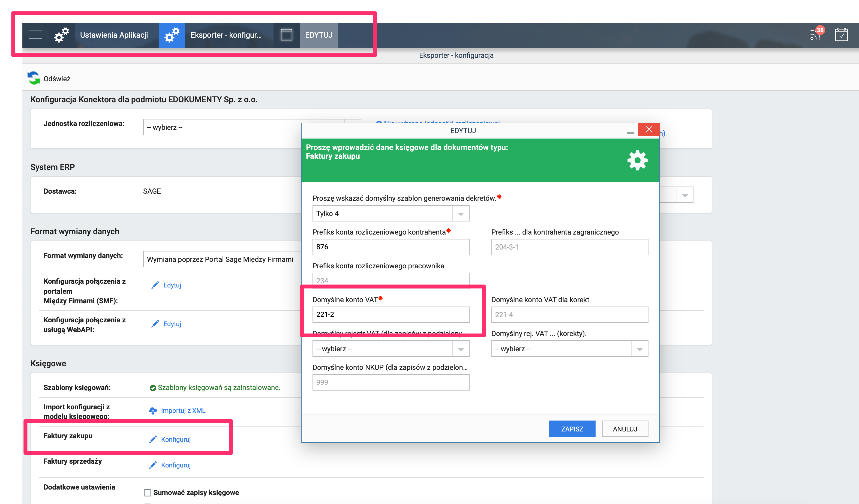Click the Księgowe section heading

pyautogui.click(x=48, y=363)
